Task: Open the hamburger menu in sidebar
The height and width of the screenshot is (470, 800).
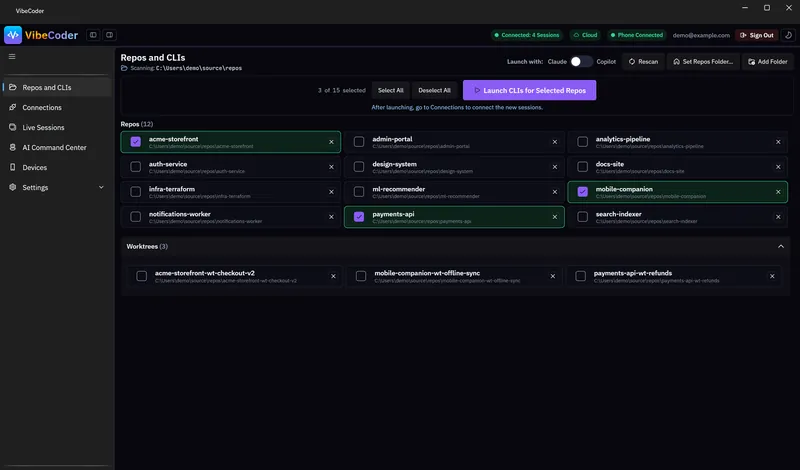Action: point(12,57)
